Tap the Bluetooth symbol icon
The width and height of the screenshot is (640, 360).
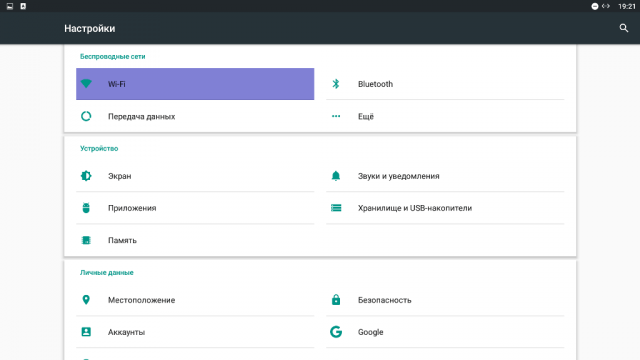click(x=336, y=84)
